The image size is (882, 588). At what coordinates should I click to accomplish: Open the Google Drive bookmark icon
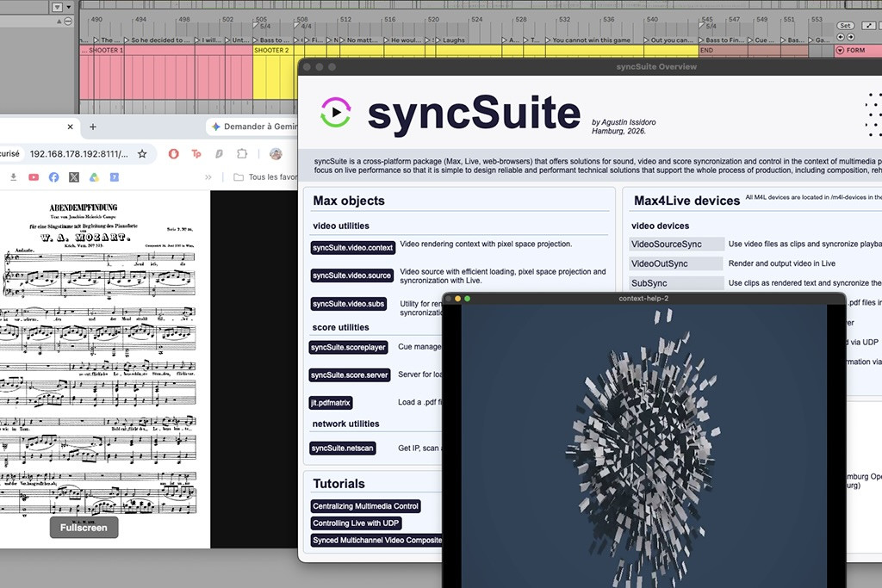tap(94, 177)
